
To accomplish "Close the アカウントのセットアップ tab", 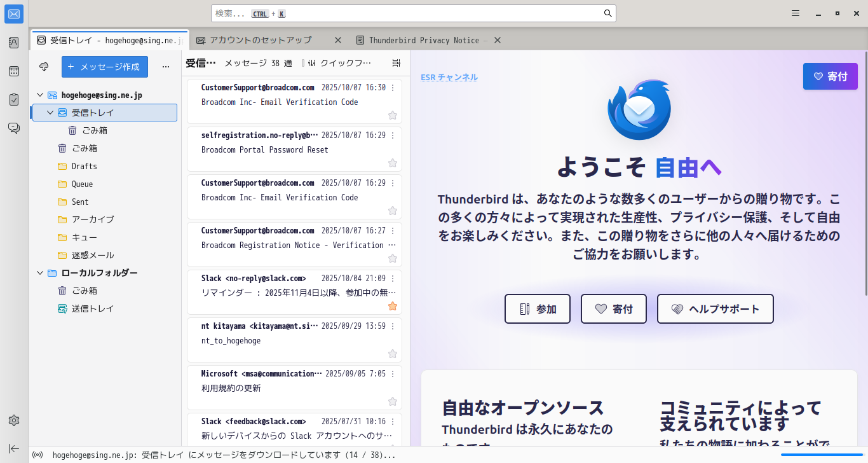I will click(338, 40).
